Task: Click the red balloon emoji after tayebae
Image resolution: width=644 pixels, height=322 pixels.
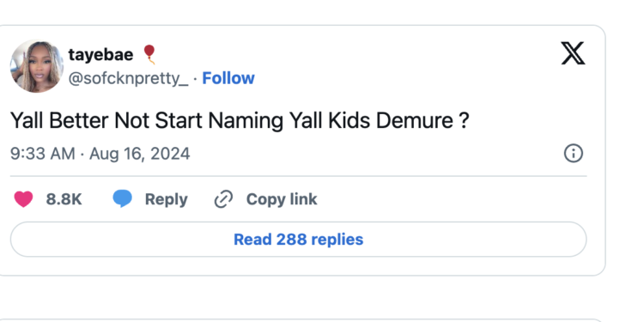Action: (149, 55)
